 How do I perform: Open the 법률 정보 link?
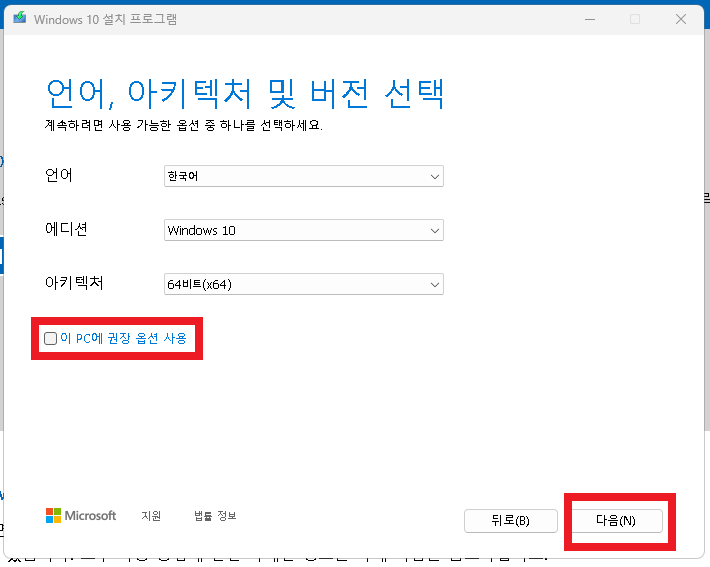click(x=216, y=516)
